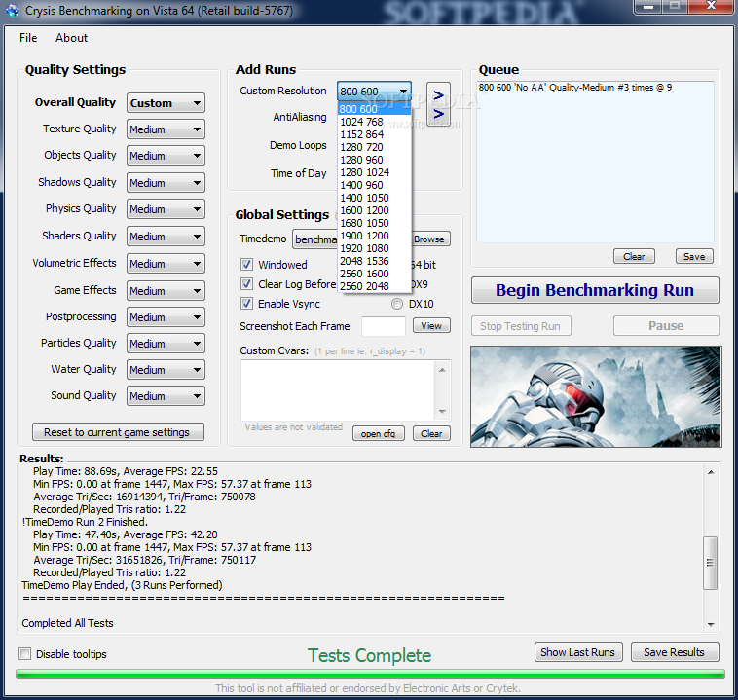Select 2560 1600 resolution option
Screen dimensions: 738x700
tap(374, 274)
